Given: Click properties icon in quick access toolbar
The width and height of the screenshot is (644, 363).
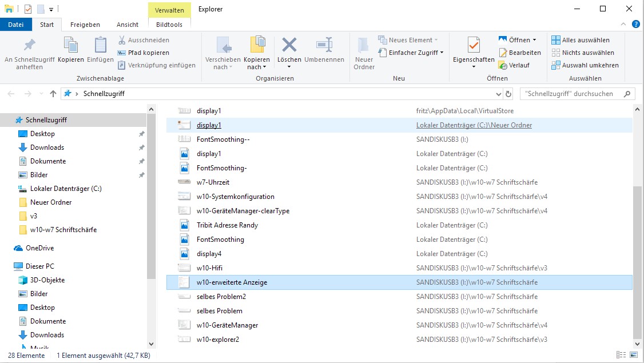Looking at the screenshot, I should tap(28, 9).
